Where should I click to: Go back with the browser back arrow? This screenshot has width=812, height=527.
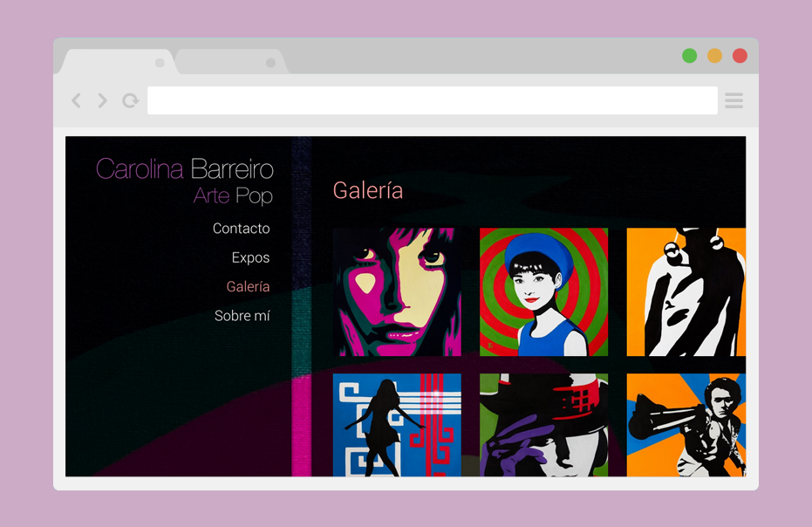tap(76, 100)
